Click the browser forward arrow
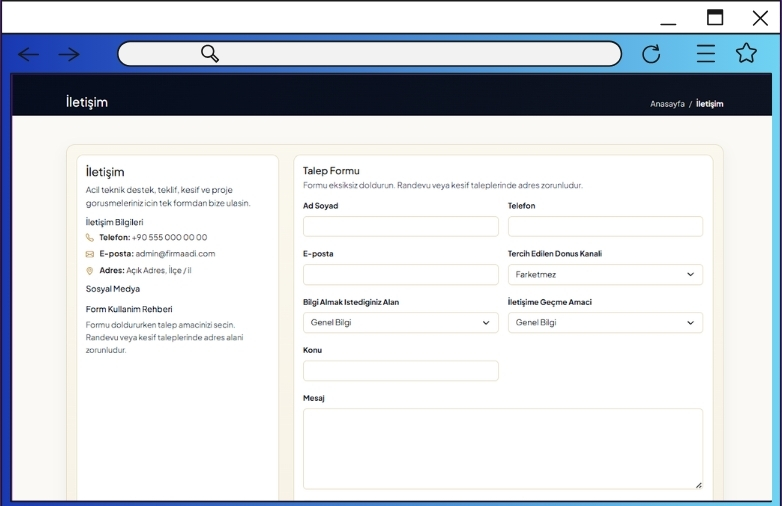Screen dimensions: 782x506 [x=69, y=54]
